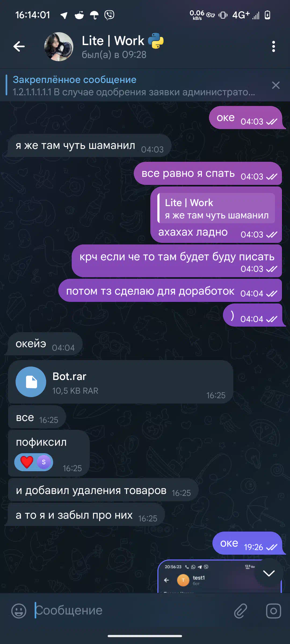The image size is (290, 644).
Task: Open the three-dot chat options menu
Action: (273, 47)
